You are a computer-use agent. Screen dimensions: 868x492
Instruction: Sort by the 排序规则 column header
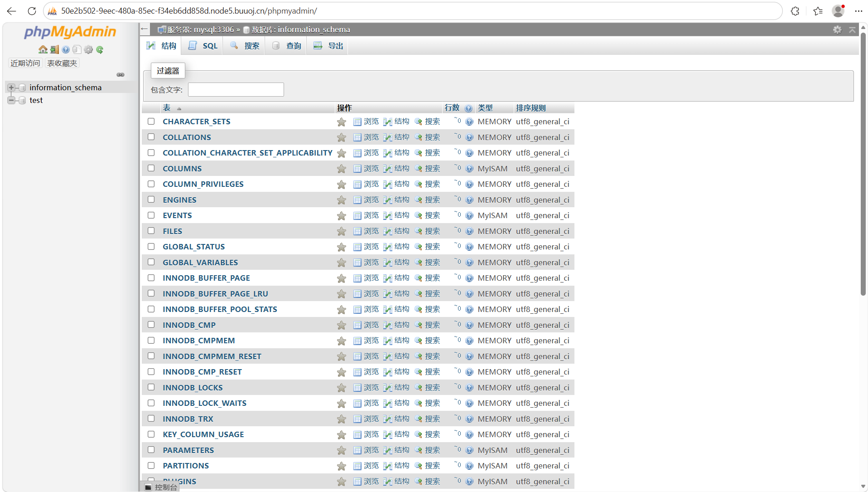coord(530,108)
